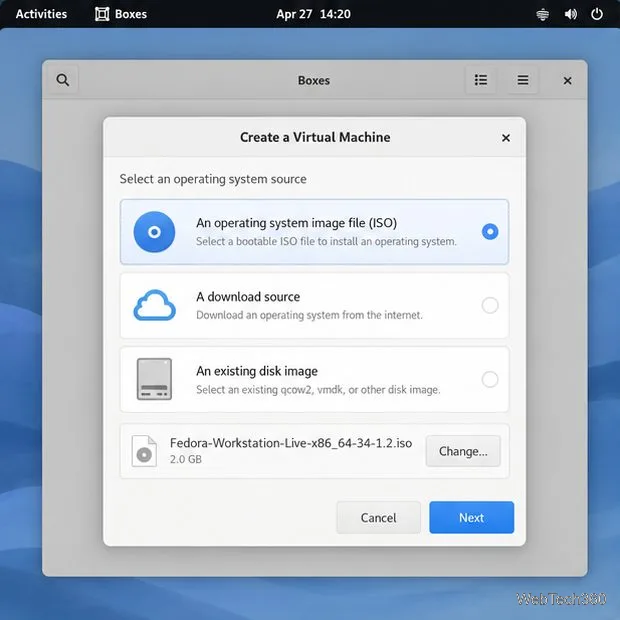The image size is (620, 620).
Task: Select the download source radio button
Action: pos(490,305)
